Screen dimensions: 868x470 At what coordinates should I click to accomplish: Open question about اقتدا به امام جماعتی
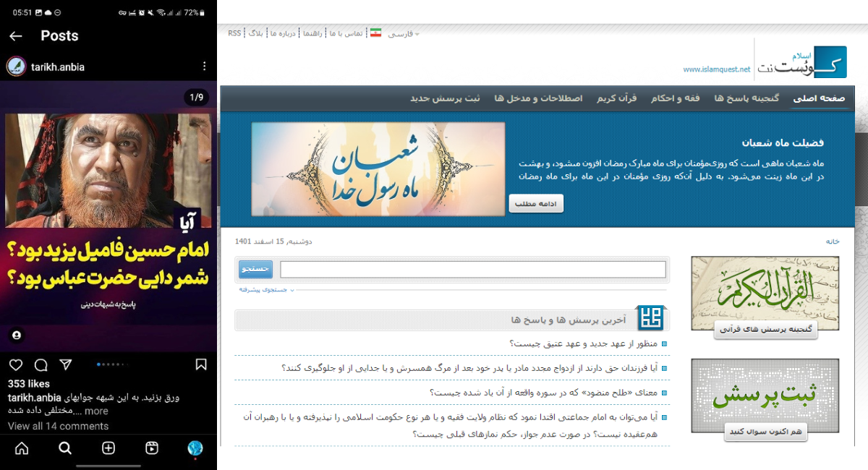450,425
